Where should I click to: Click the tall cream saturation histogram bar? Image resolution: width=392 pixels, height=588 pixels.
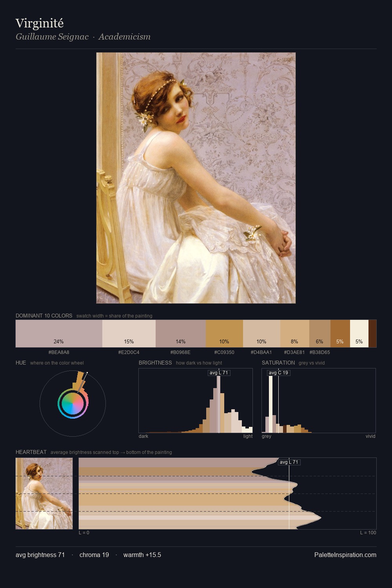[270, 404]
